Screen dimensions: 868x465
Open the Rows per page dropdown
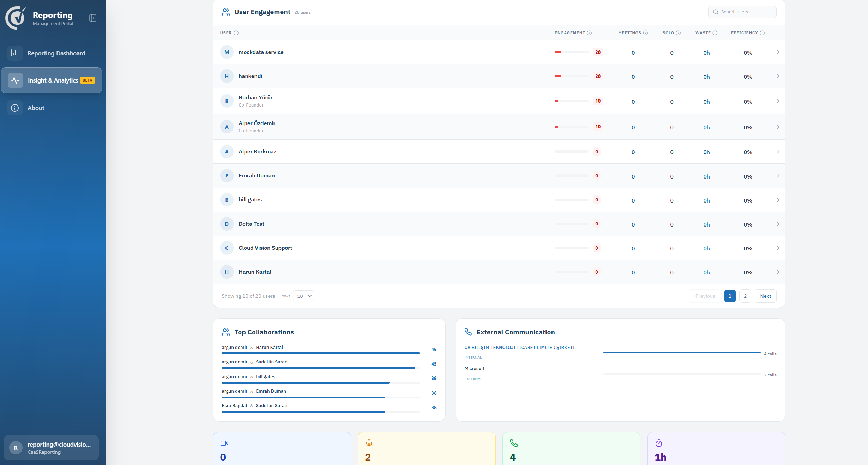click(x=303, y=296)
